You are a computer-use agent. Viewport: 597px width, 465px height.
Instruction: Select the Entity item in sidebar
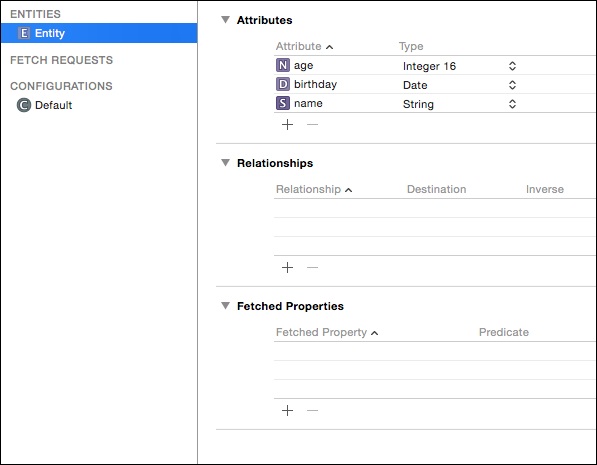(x=99, y=33)
